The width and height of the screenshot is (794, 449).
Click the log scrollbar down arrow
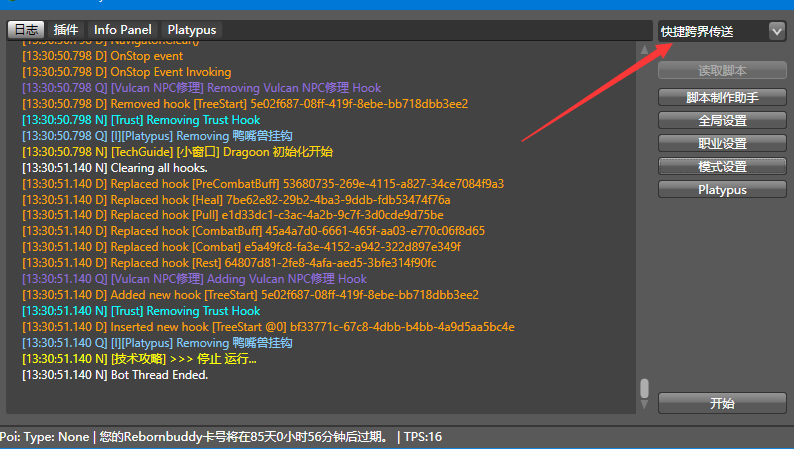pos(645,406)
